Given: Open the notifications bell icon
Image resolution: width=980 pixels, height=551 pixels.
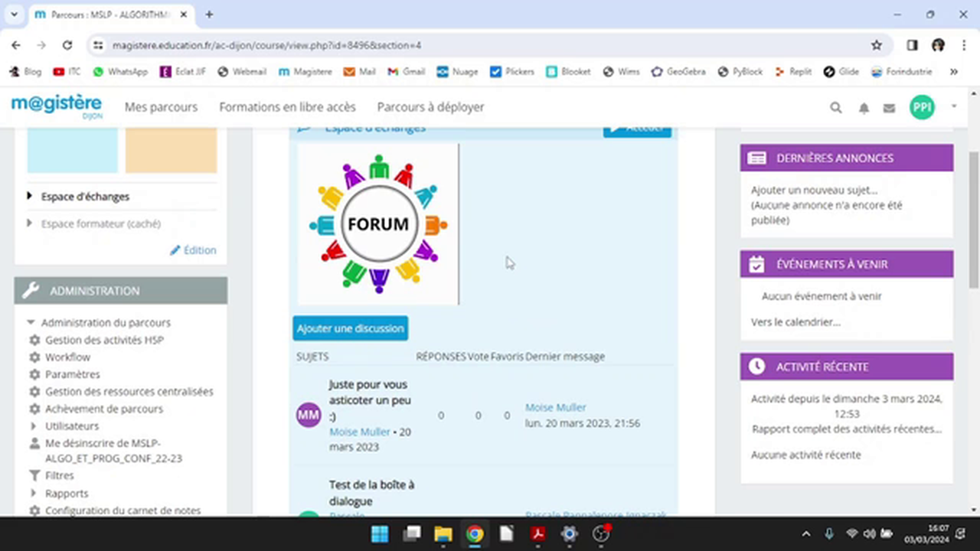Looking at the screenshot, I should coord(864,108).
